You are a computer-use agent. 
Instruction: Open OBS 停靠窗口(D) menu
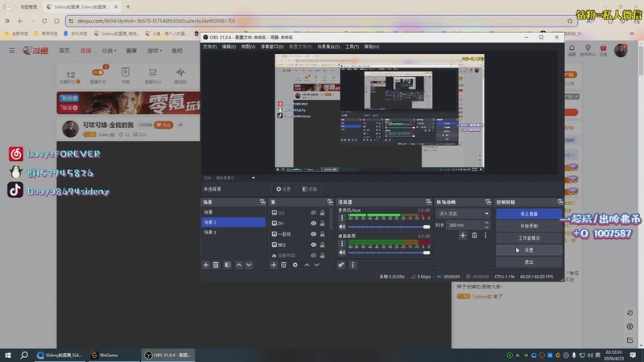pos(272,47)
